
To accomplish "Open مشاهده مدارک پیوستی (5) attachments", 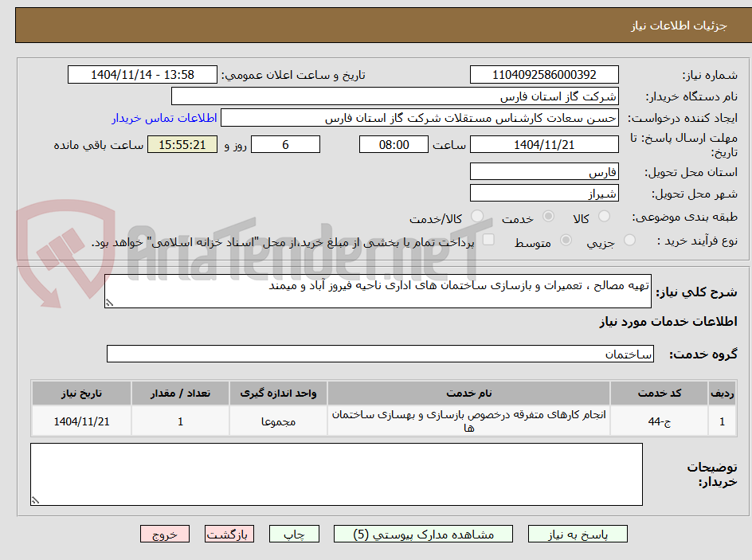I will pos(423,534).
